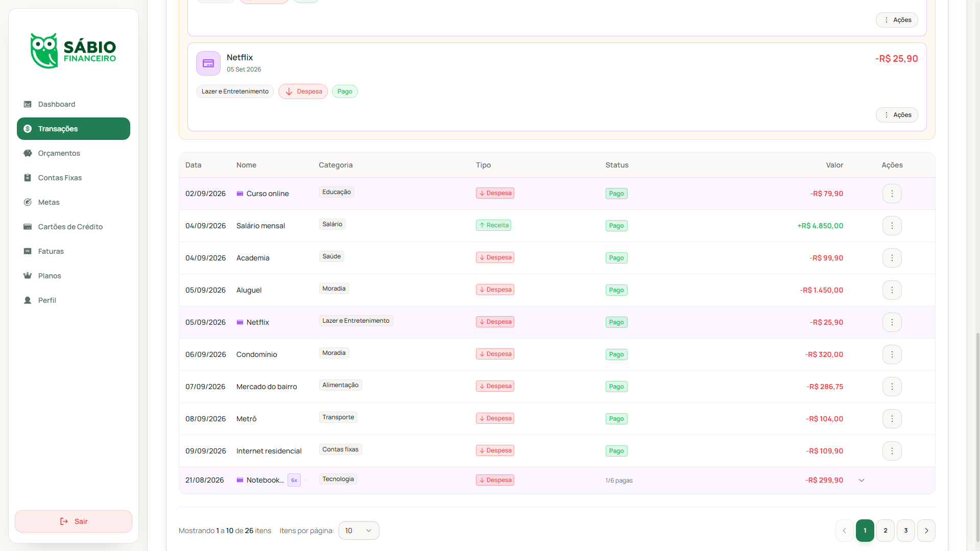Image resolution: width=980 pixels, height=551 pixels.
Task: Open Faturas from the sidebar
Action: click(x=73, y=251)
